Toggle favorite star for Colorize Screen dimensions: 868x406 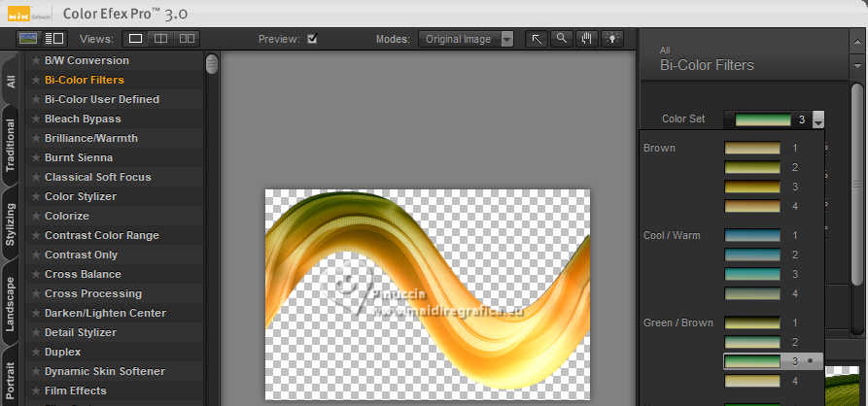pyautogui.click(x=36, y=216)
